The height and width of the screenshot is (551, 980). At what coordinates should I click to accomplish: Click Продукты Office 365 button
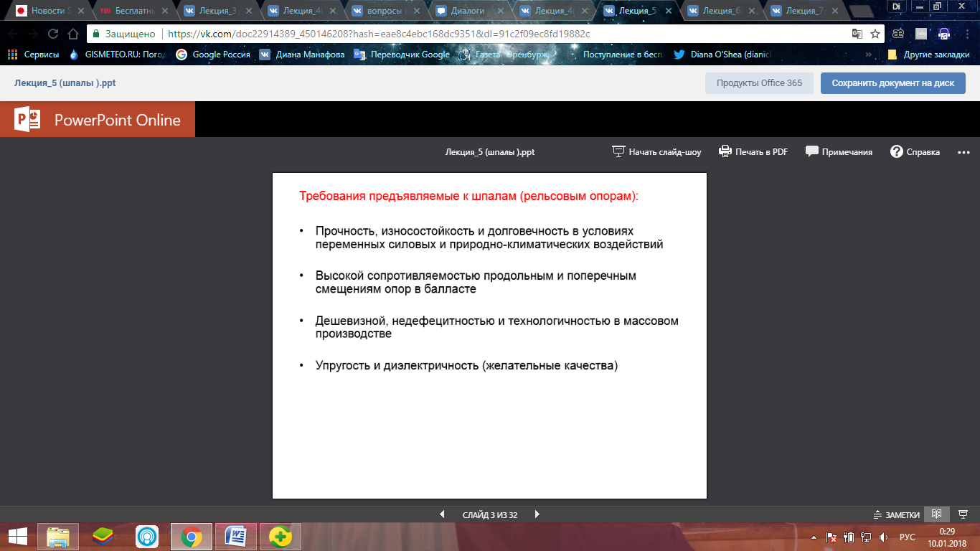(759, 83)
